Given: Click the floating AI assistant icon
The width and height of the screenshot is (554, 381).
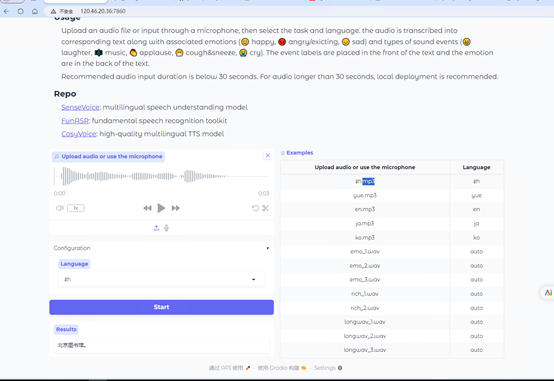Looking at the screenshot, I should (548, 293).
